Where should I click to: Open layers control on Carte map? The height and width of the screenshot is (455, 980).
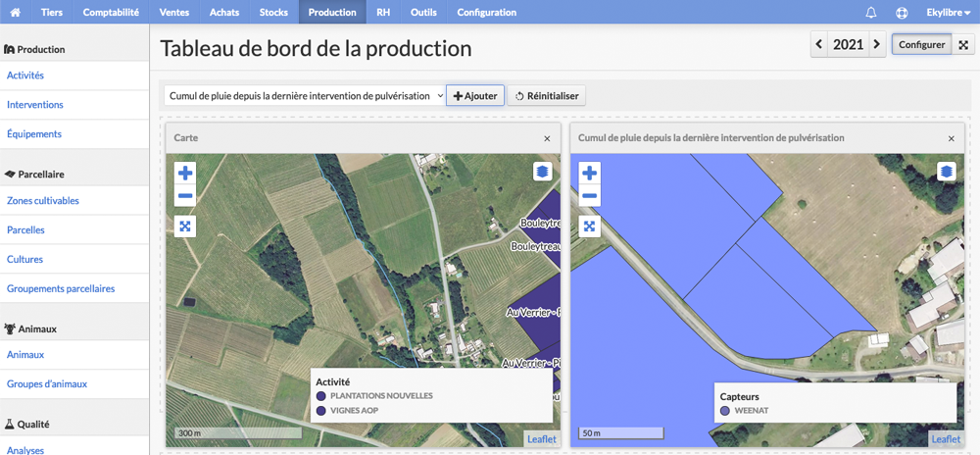543,172
